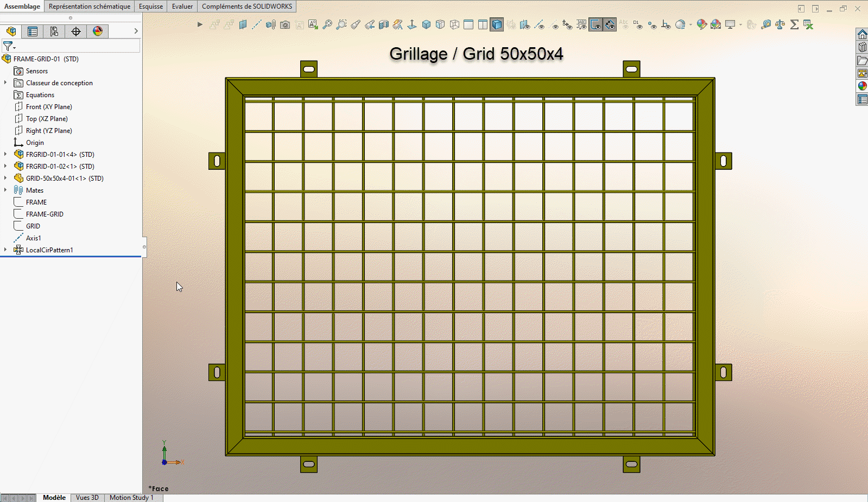The width and height of the screenshot is (868, 502).
Task: Toggle shaded with edges display mode
Action: click(x=497, y=24)
